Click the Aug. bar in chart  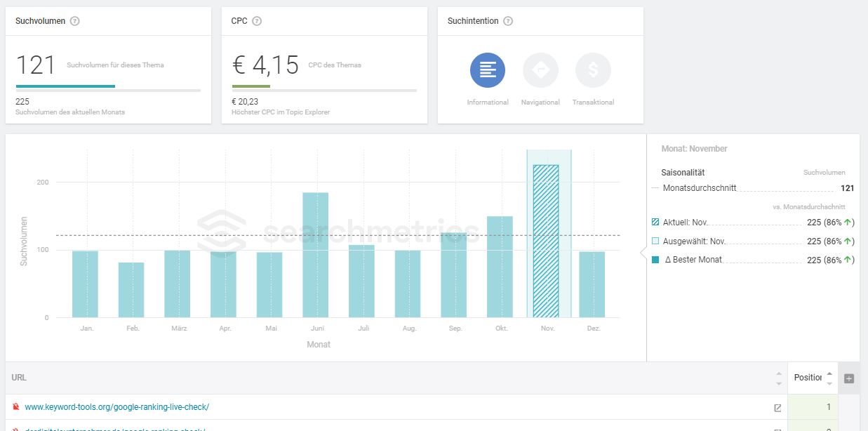pyautogui.click(x=408, y=284)
